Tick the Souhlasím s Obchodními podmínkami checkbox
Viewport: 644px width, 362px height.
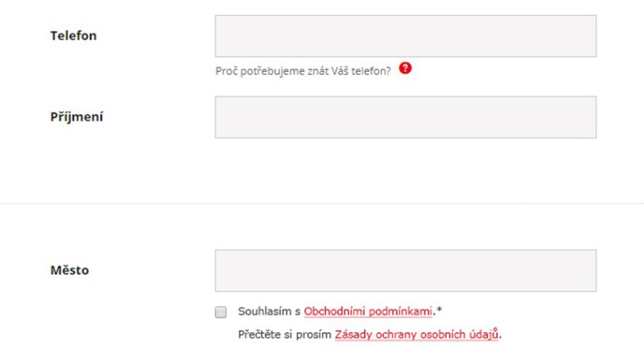tap(220, 311)
